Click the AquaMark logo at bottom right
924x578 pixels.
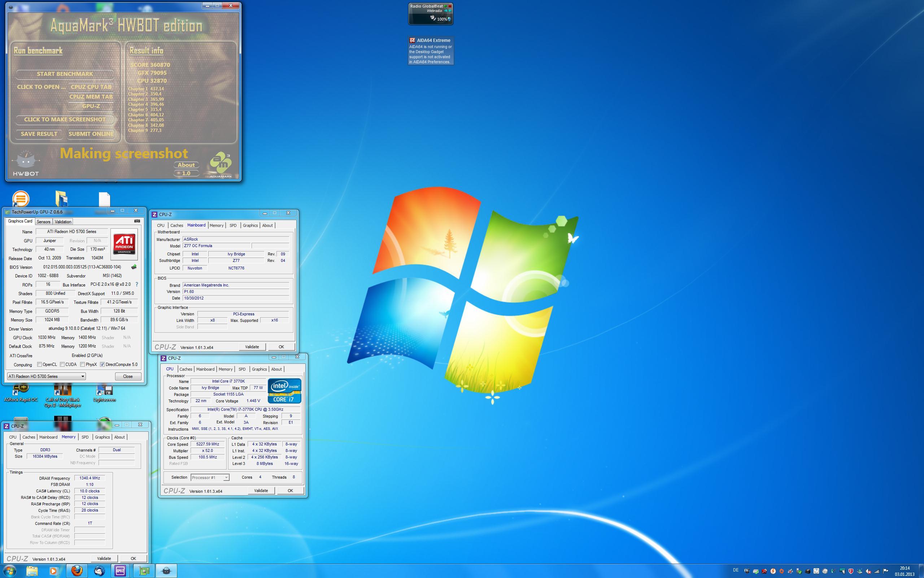[x=221, y=165]
